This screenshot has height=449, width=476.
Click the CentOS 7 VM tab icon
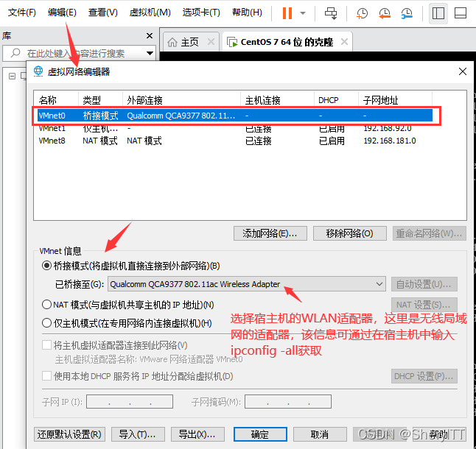(232, 42)
